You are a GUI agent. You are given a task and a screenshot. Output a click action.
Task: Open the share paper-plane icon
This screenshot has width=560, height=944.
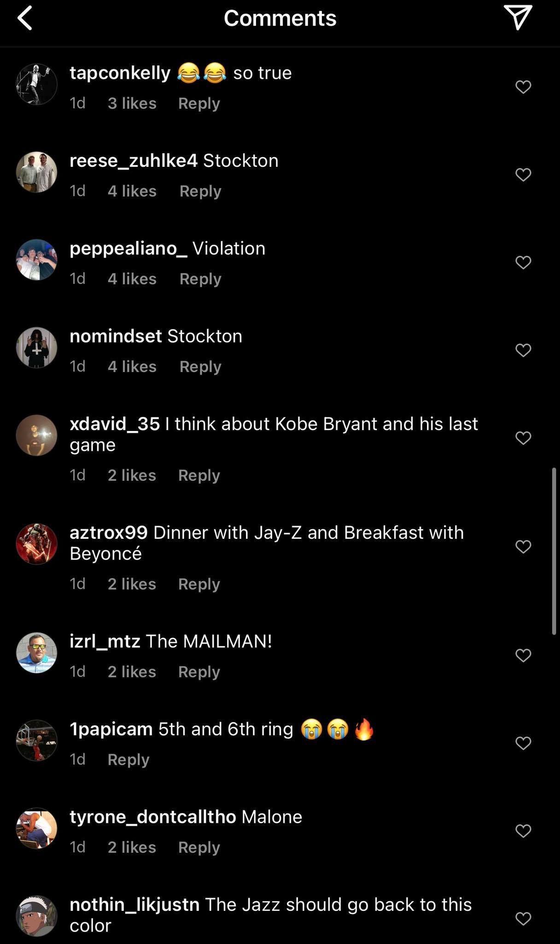518,18
